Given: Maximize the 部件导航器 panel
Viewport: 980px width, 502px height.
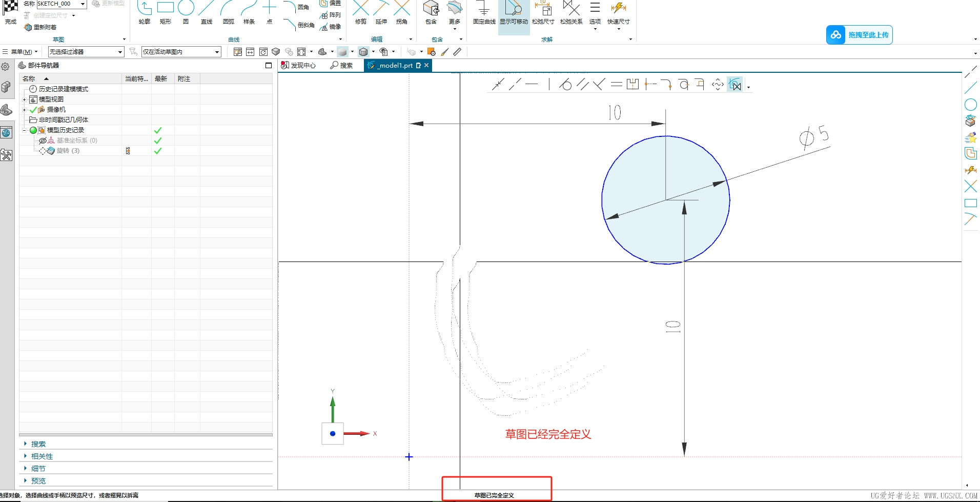Looking at the screenshot, I should pyautogui.click(x=269, y=66).
